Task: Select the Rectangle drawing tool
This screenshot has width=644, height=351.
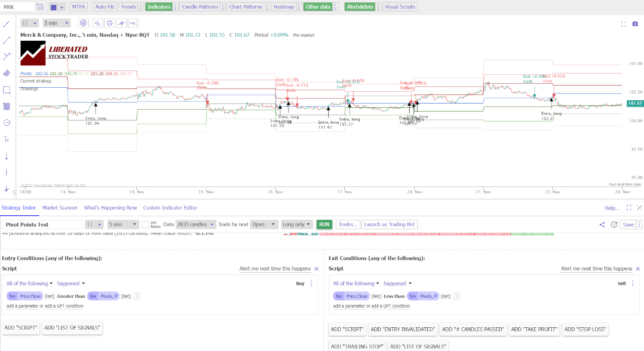Action: (x=7, y=89)
